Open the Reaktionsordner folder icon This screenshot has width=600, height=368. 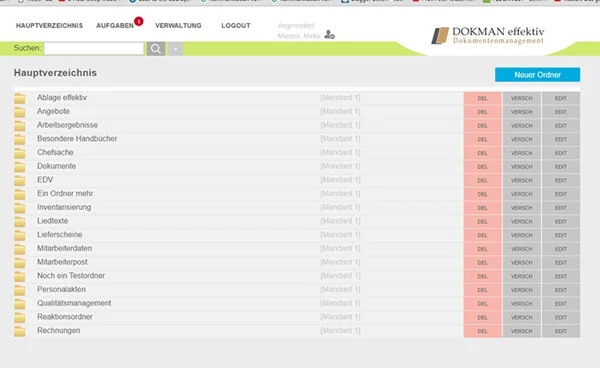(x=20, y=318)
